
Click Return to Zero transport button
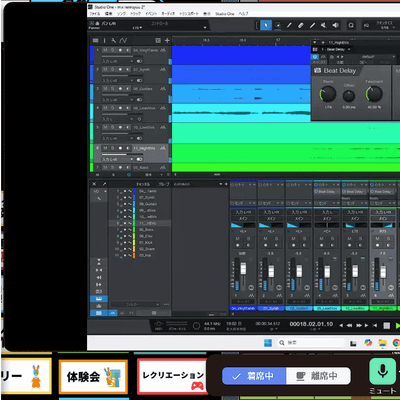tap(375, 325)
